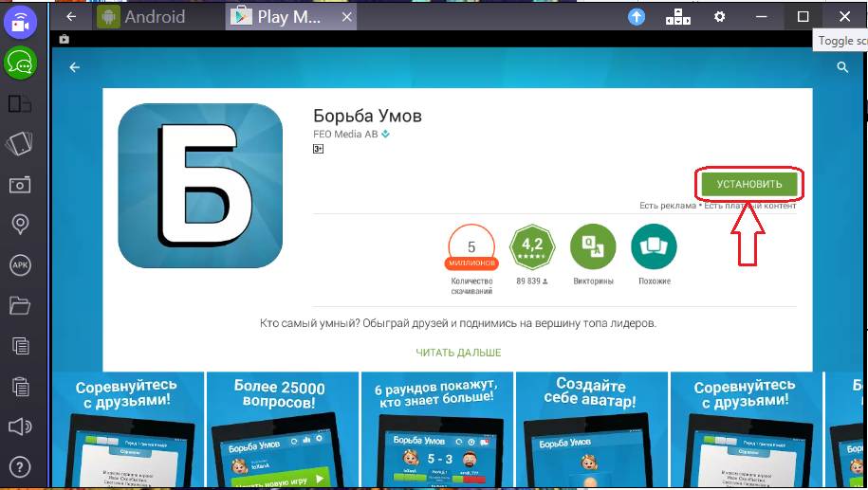Close the Play Market tab
Image resolution: width=868 pixels, height=490 pixels.
(347, 17)
